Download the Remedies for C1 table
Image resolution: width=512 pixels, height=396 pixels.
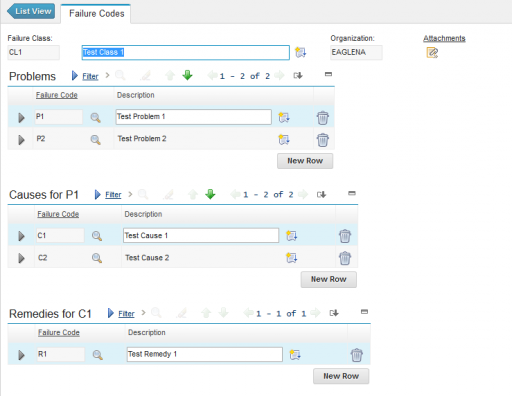click(334, 313)
